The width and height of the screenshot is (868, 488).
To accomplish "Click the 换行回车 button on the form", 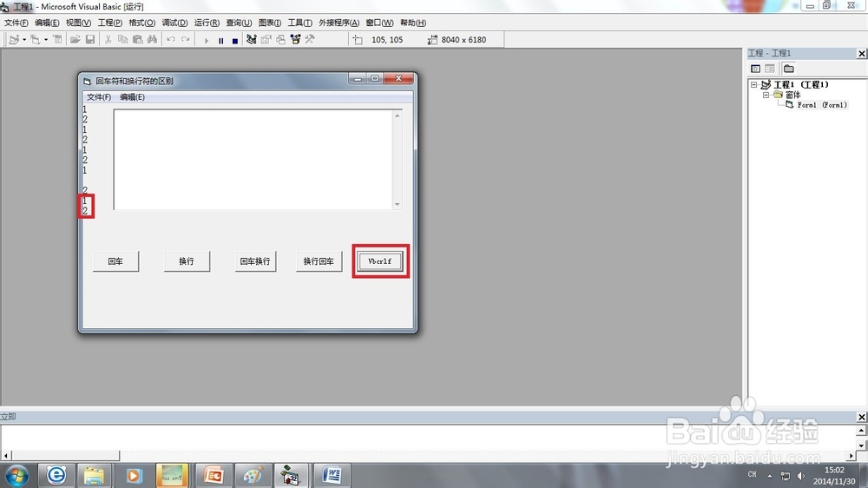I will (319, 261).
